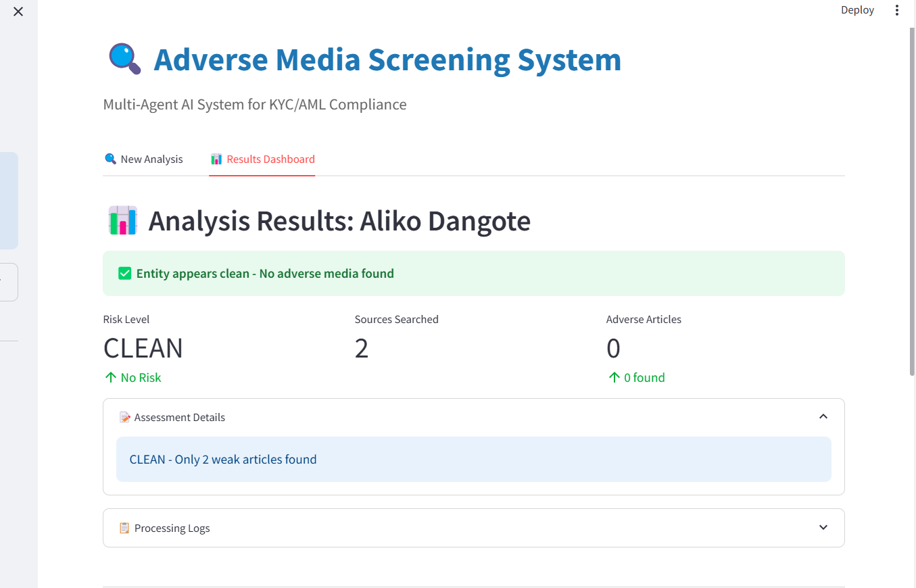The height and width of the screenshot is (588, 916).
Task: Switch to the New Analysis tab
Action: (143, 160)
